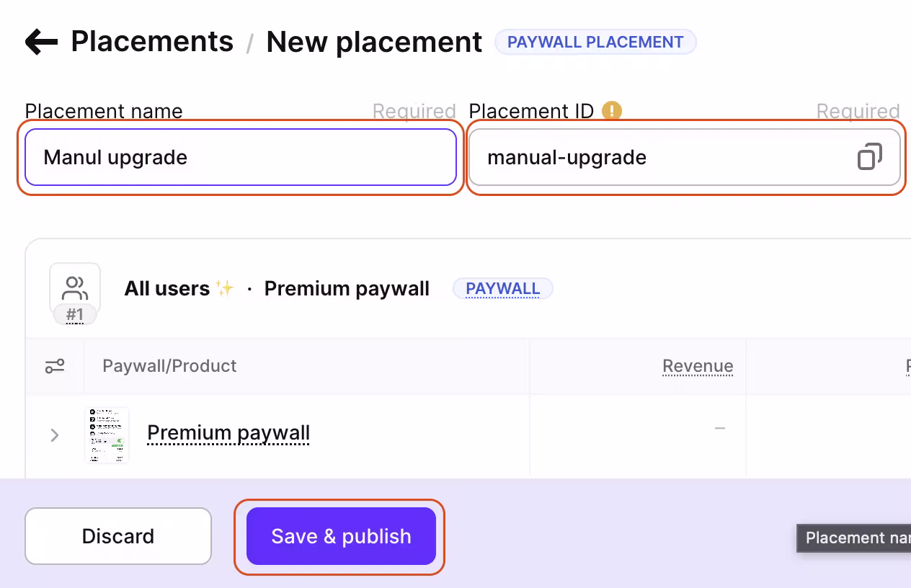Viewport: 911px width, 588px height.
Task: Select the All users audience icon
Action: (x=75, y=288)
